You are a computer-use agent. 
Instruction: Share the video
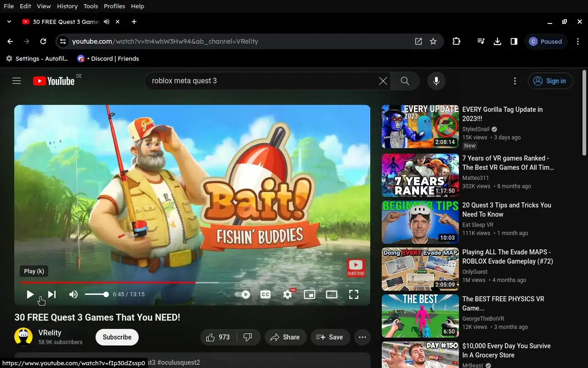coord(285,337)
